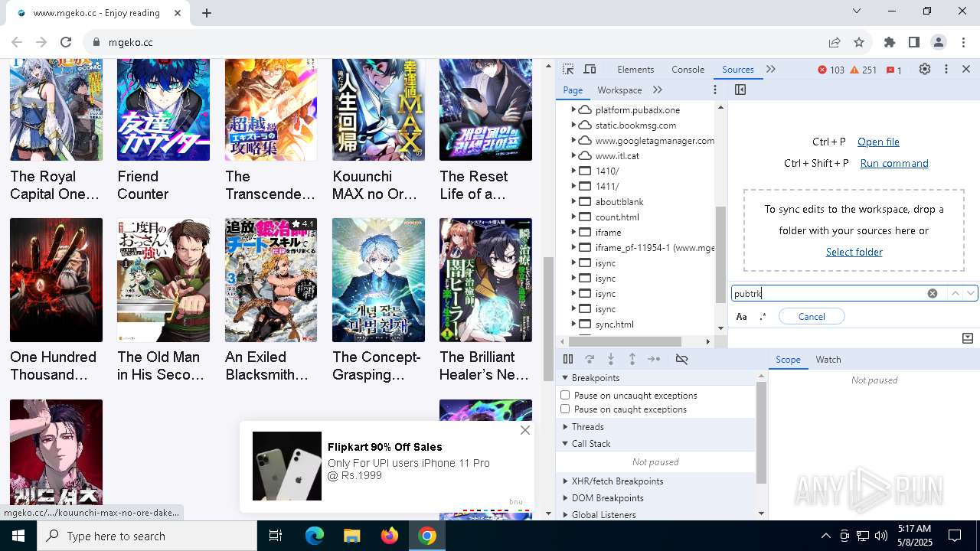Step into next function call
This screenshot has height=551, width=980.
tap(611, 359)
